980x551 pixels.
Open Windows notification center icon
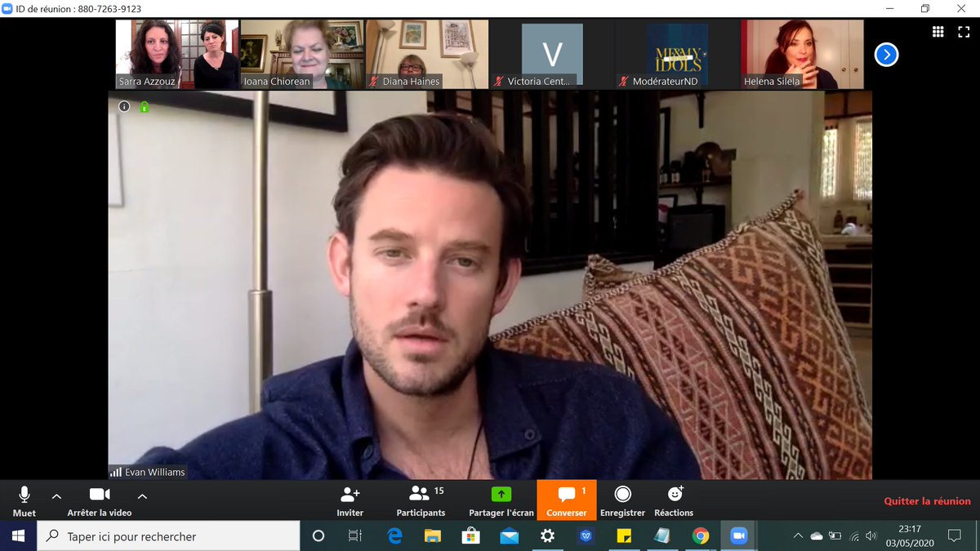click(x=954, y=536)
